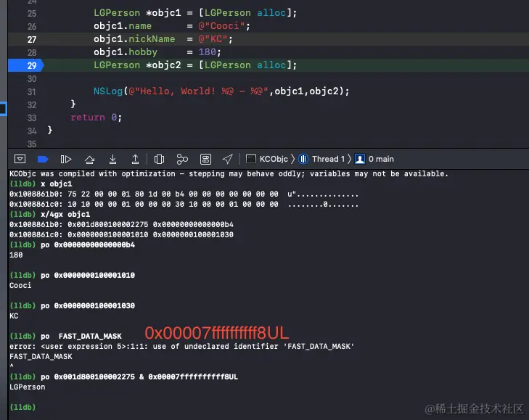Screen dimensions: 529x420
Task: Click line number 27 in the gutter
Action: tap(32, 39)
